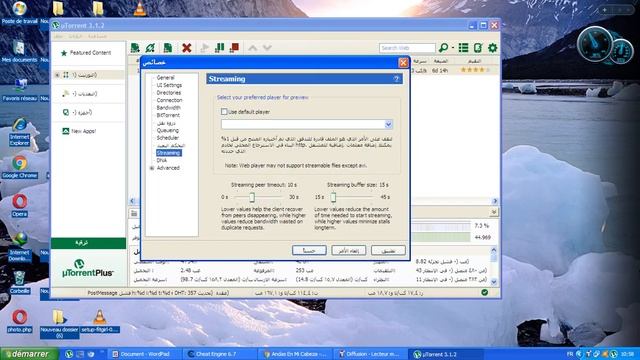
Task: Click the list view toggle icon
Action: point(463,48)
